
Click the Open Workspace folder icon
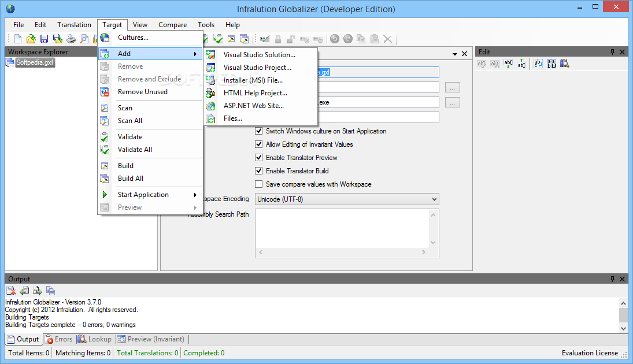tap(31, 39)
